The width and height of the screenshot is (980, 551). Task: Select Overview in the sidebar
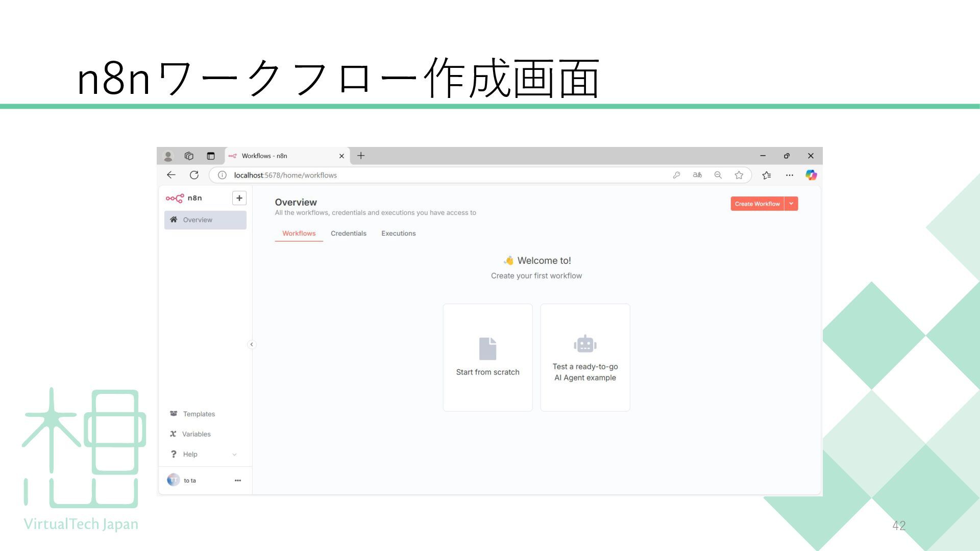[x=205, y=220]
